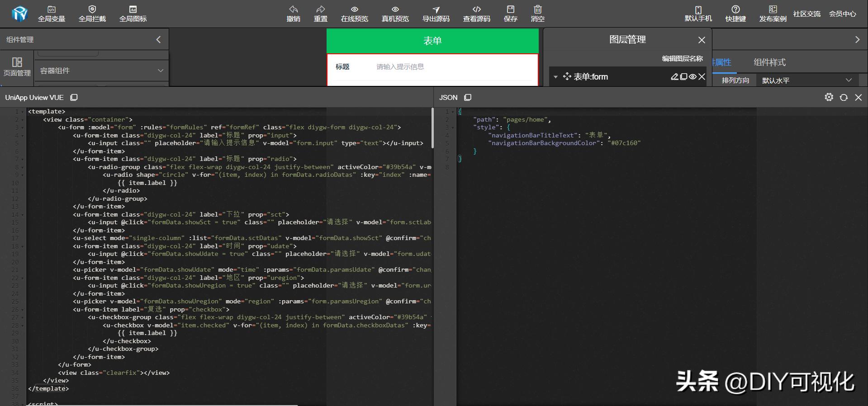
Task: Click the 社区交流 link
Action: click(x=806, y=14)
